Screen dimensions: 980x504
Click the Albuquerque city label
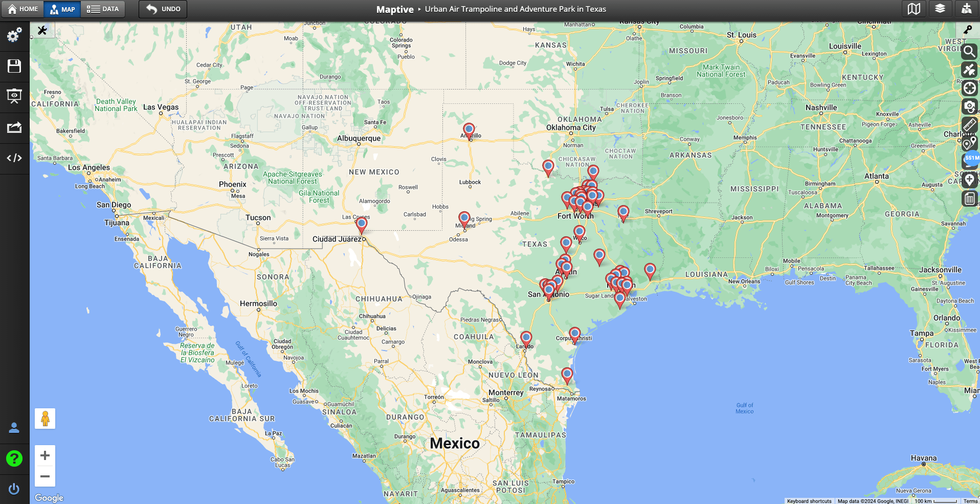tap(359, 138)
